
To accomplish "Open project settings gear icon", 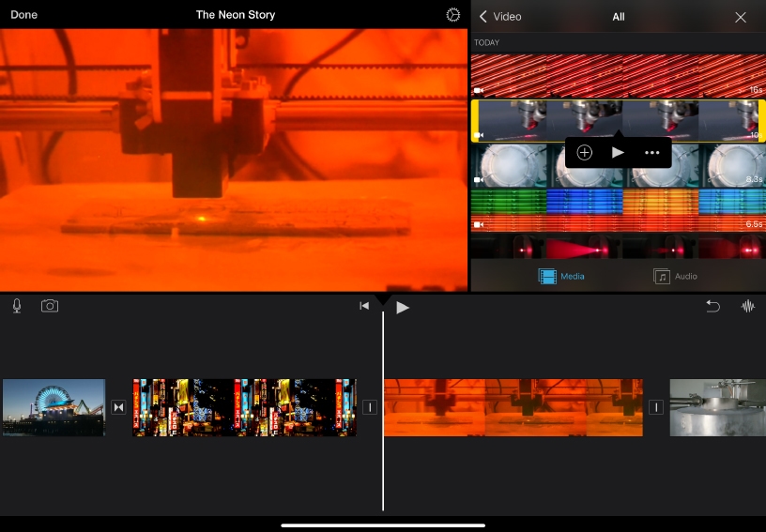I will (453, 15).
